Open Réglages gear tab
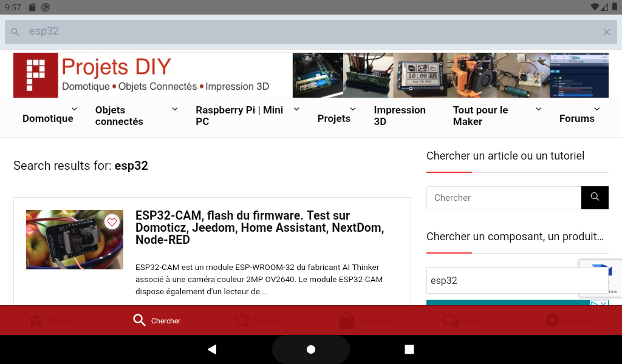The height and width of the screenshot is (364, 622). [569, 320]
